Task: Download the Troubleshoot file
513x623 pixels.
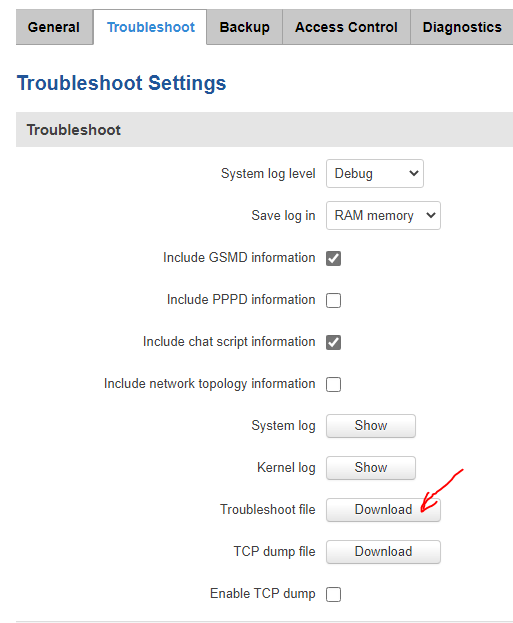Action: (383, 510)
